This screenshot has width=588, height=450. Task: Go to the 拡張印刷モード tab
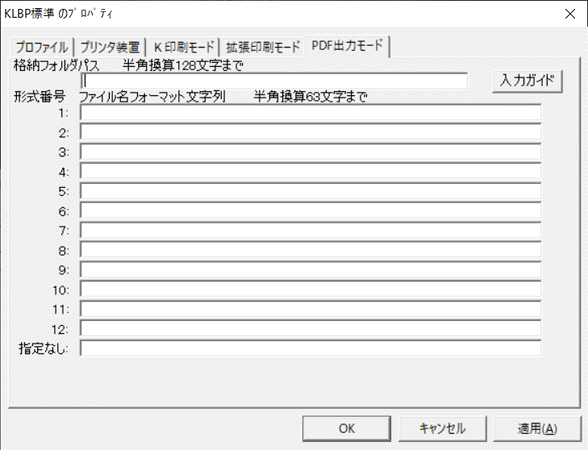point(262,48)
